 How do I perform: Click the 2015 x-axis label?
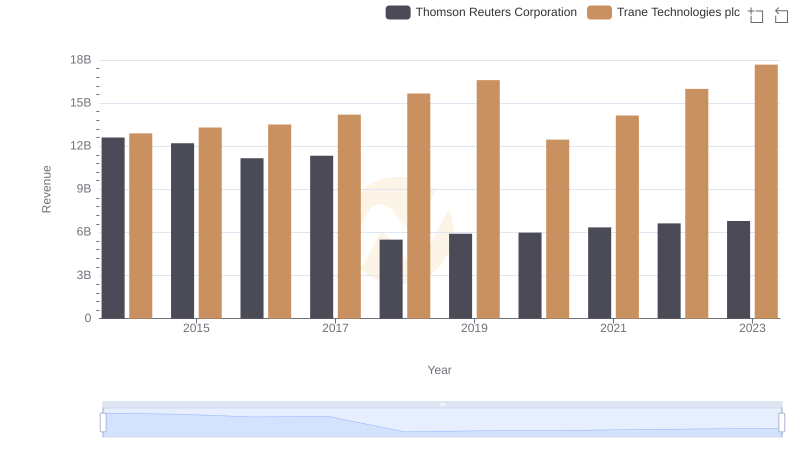[x=196, y=328]
